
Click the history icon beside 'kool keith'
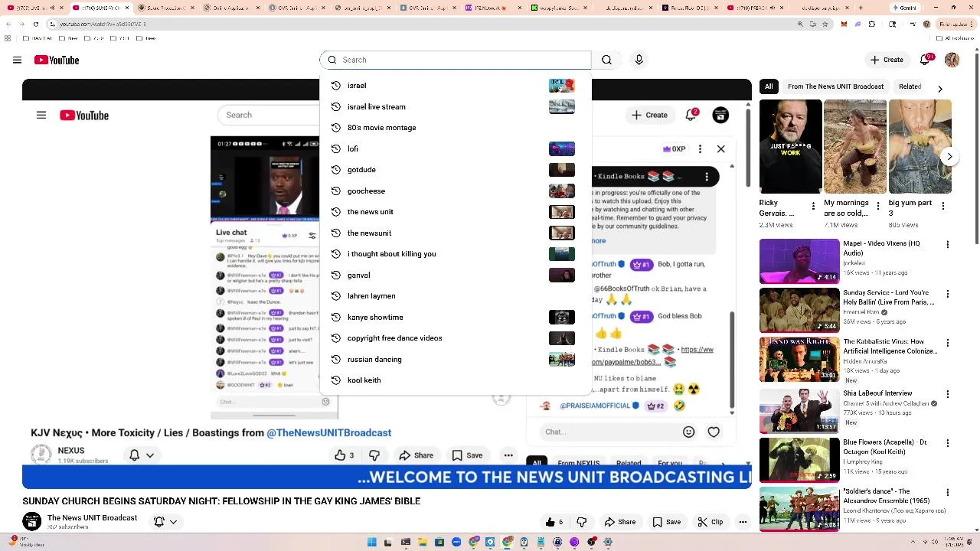pos(335,380)
